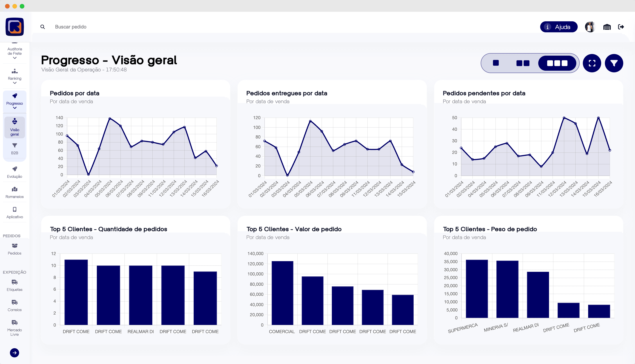Viewport: 635px width, 364px height.
Task: Switch to two-column layout view
Action: pyautogui.click(x=523, y=63)
